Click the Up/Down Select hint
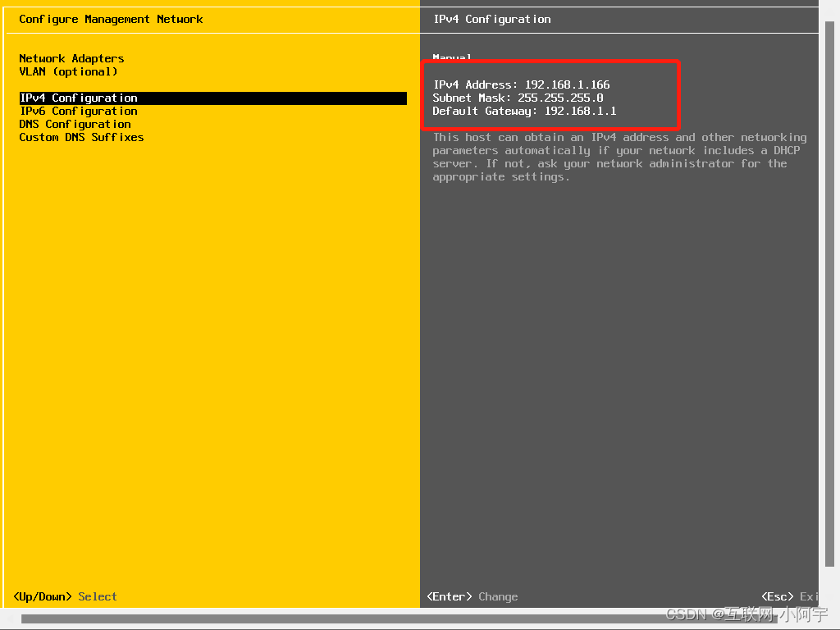Image resolution: width=840 pixels, height=630 pixels. click(x=65, y=597)
